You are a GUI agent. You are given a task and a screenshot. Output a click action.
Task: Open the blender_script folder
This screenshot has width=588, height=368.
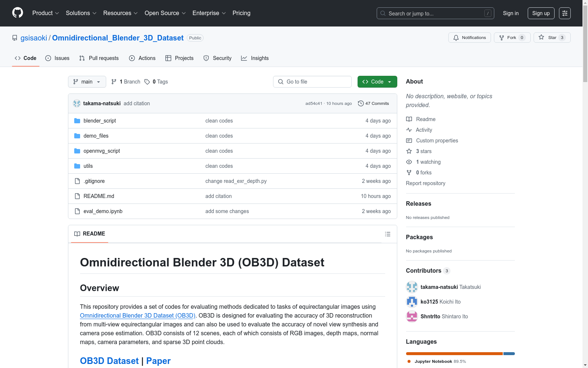pyautogui.click(x=100, y=121)
